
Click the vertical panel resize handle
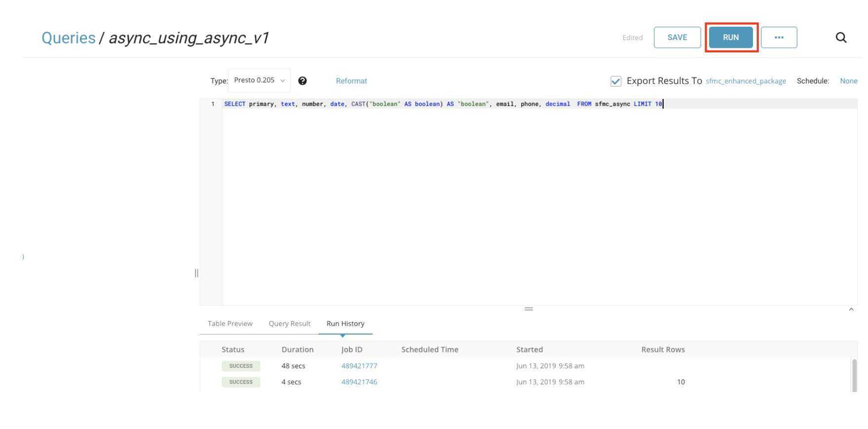[x=197, y=273]
